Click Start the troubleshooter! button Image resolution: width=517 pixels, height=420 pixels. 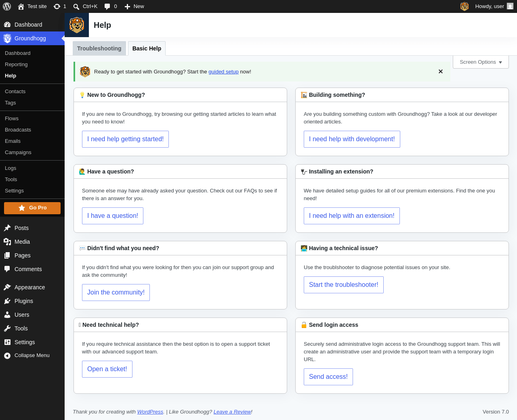(344, 285)
